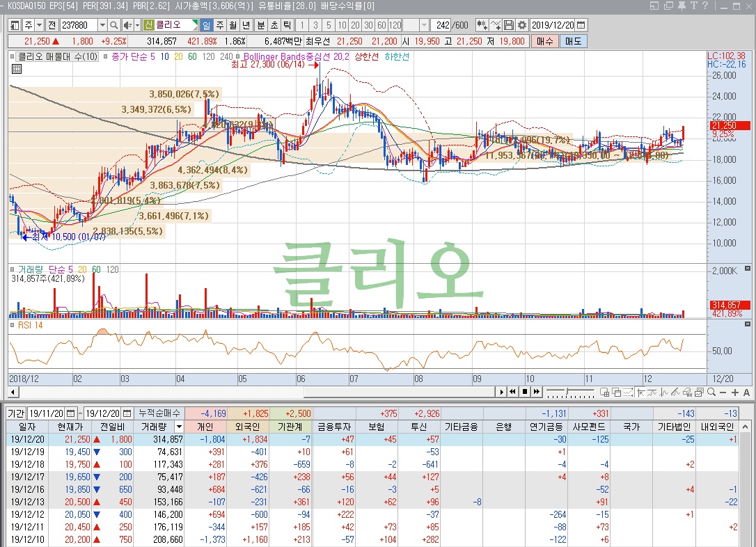756x547 pixels.
Task: Click the 전 button next to code
Action: click(52, 25)
